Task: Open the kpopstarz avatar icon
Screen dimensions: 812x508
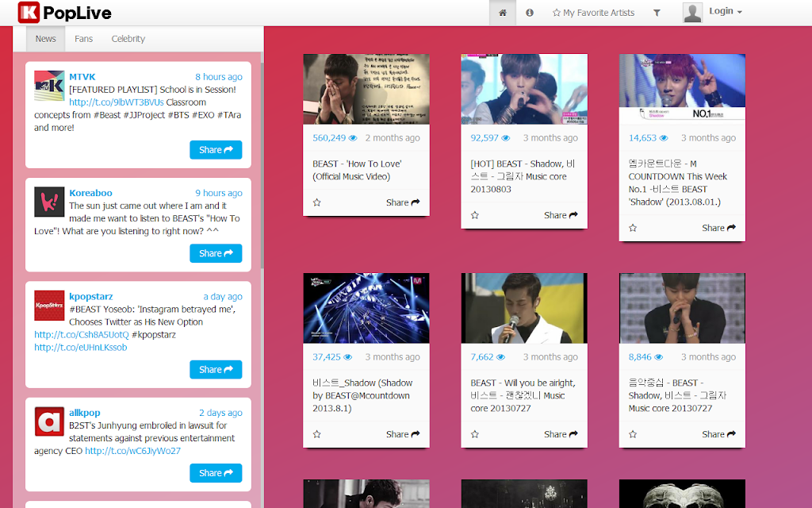Action: [49, 306]
